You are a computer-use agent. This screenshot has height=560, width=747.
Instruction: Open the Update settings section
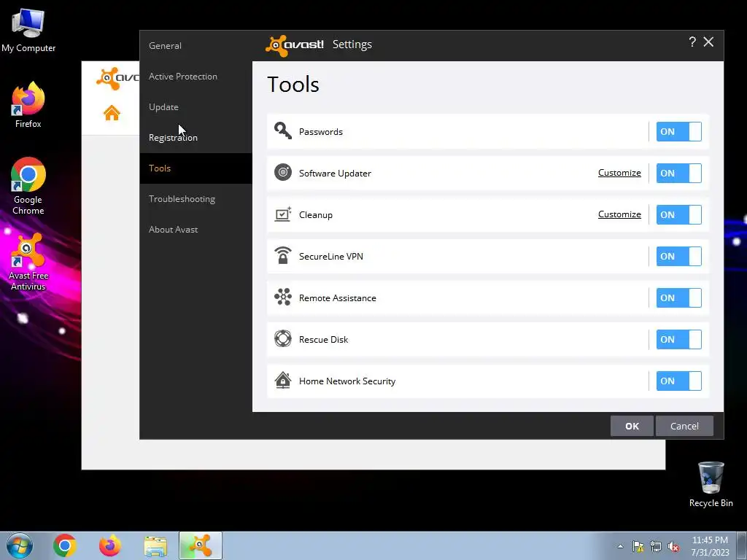(x=196, y=107)
